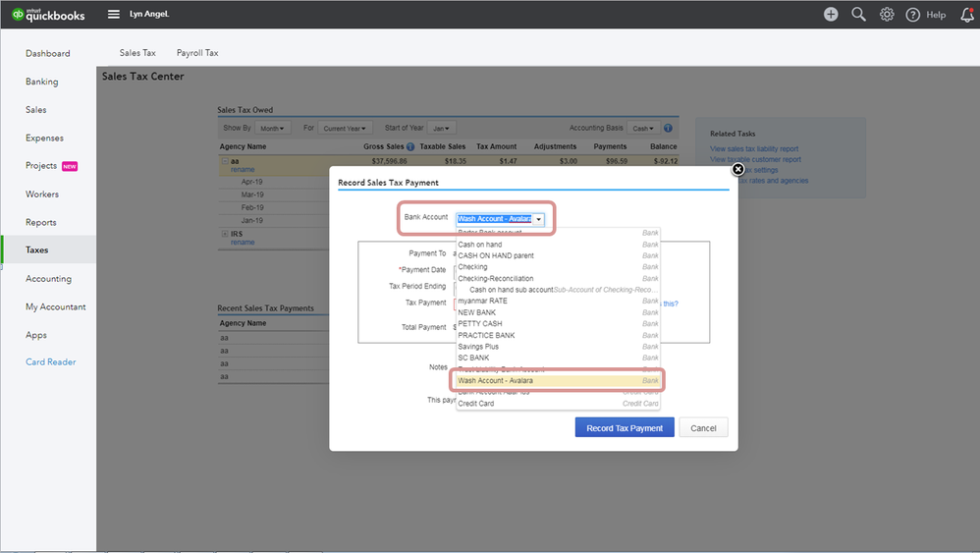
Task: Select the Jan-19 period row
Action: click(252, 221)
